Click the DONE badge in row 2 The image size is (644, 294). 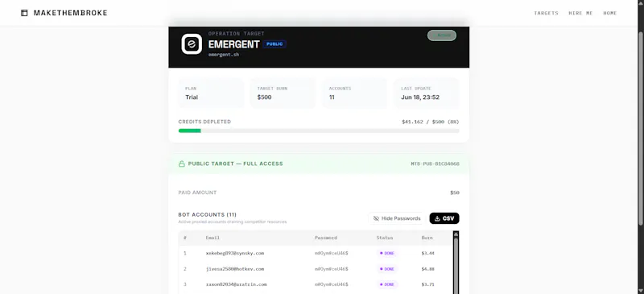point(387,269)
